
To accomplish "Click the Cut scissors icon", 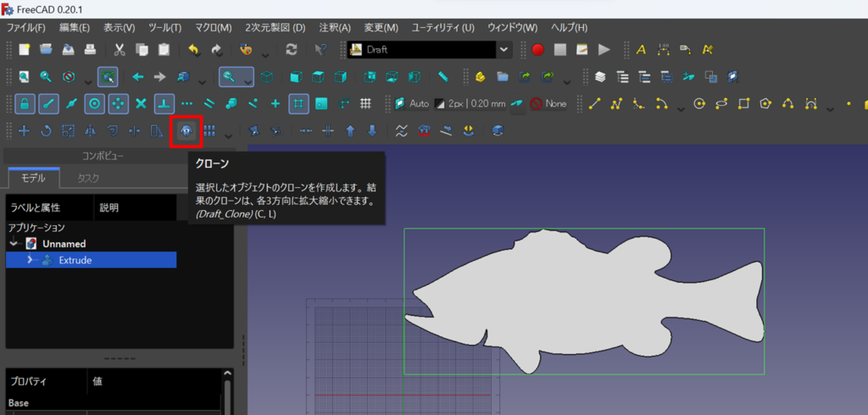I will point(120,50).
